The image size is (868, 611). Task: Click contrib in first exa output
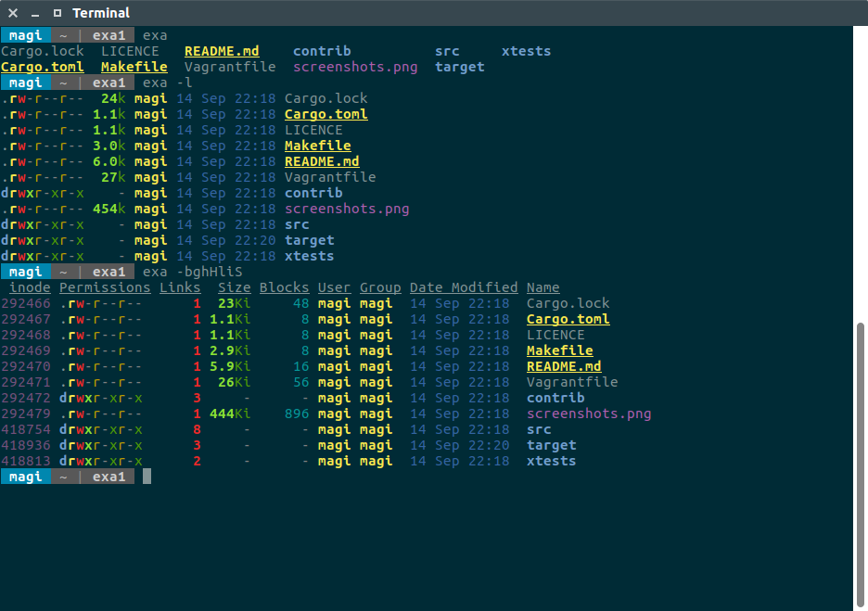[x=322, y=51]
